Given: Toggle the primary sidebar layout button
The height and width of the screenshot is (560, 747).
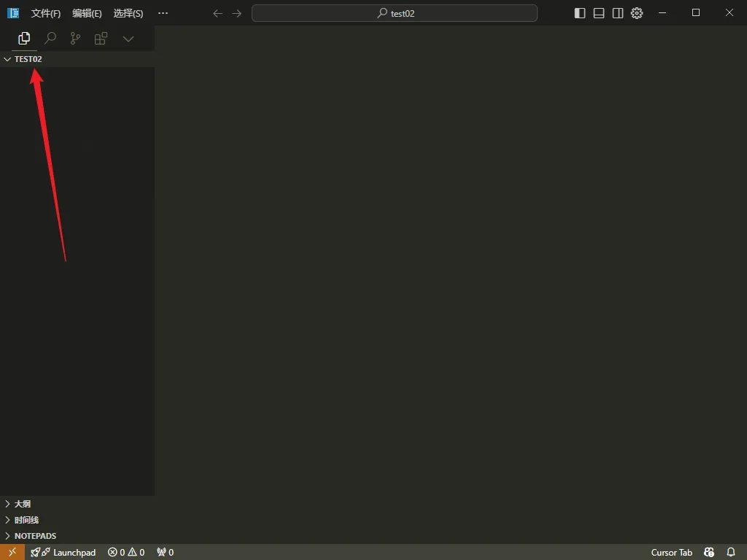Looking at the screenshot, I should pos(580,13).
